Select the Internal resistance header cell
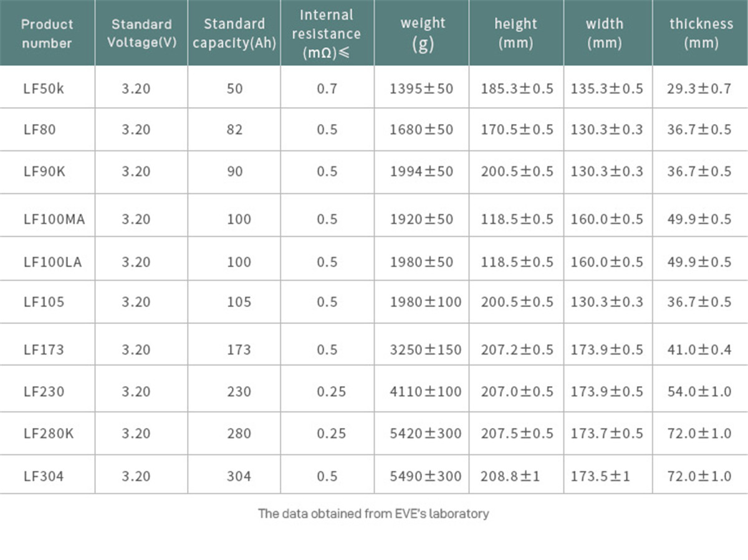The image size is (748, 560). tap(327, 34)
